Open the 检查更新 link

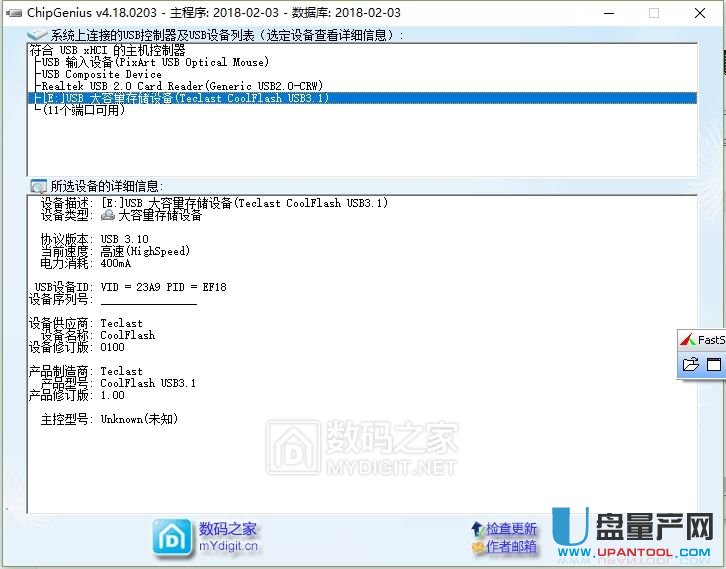coord(511,528)
